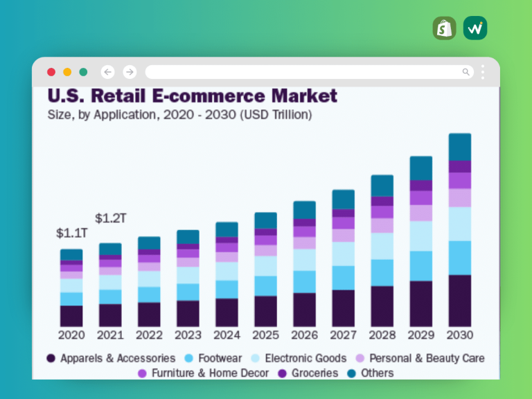
Task: Go back with the browser back arrow
Action: 107,72
